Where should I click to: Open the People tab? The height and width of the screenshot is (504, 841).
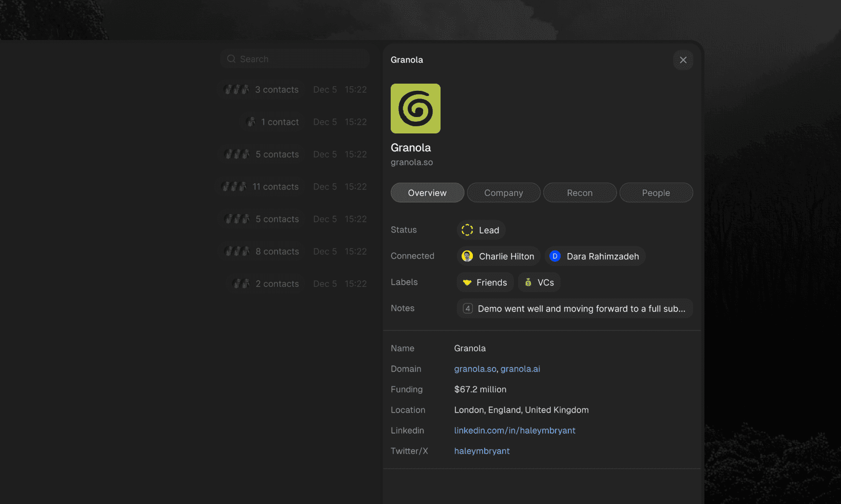click(656, 192)
